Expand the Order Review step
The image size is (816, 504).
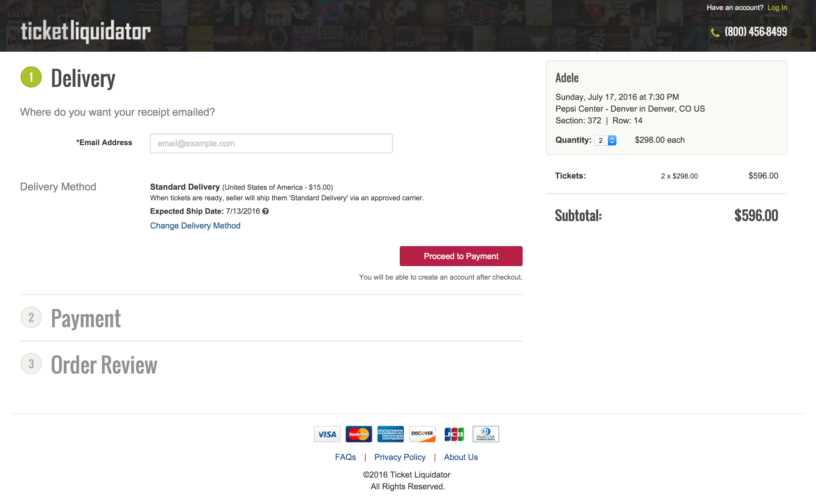[104, 364]
